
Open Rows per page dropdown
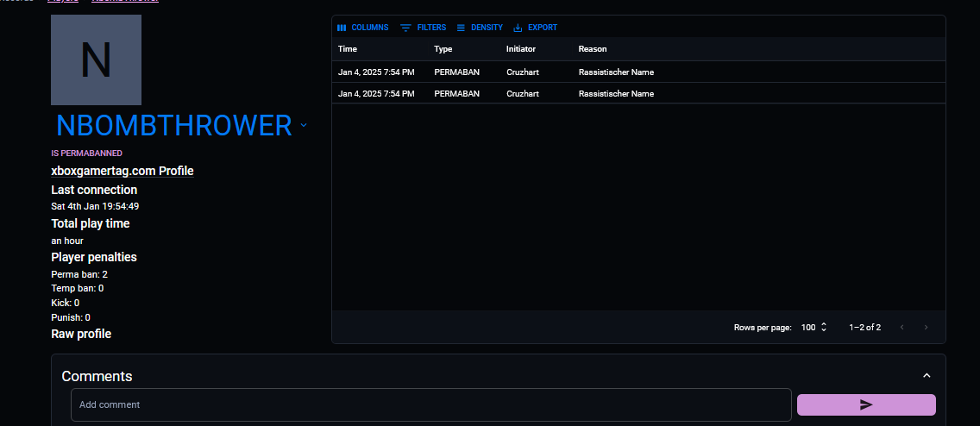pyautogui.click(x=815, y=328)
